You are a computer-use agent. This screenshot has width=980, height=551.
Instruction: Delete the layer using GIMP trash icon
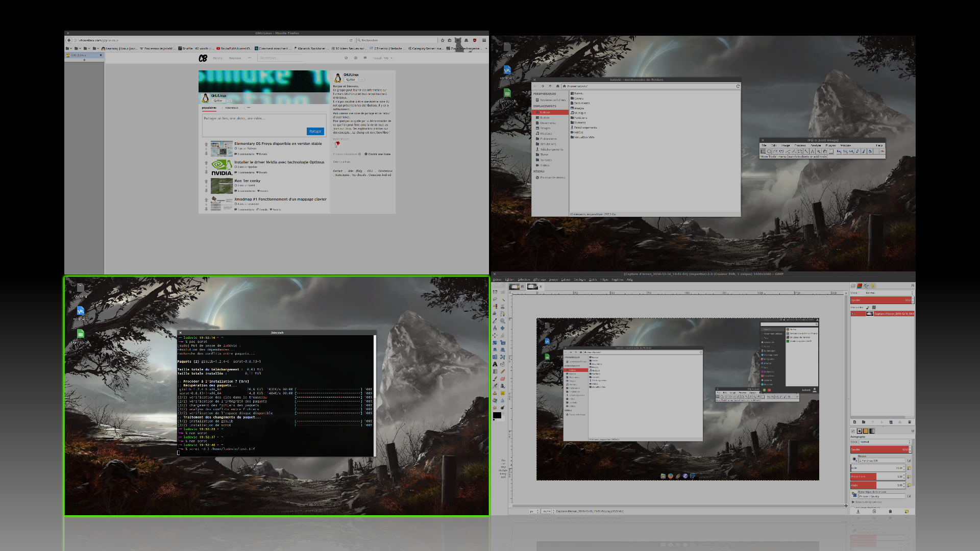(x=910, y=422)
